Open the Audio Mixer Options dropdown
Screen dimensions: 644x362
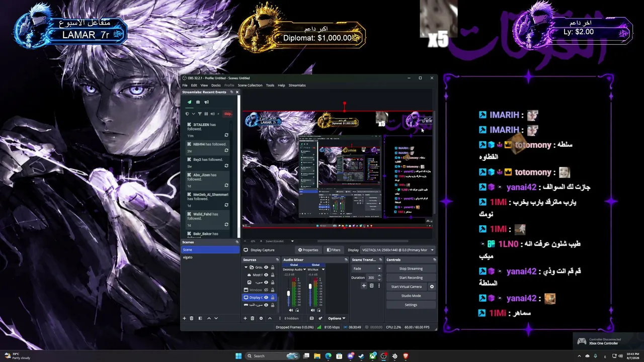[337, 318]
